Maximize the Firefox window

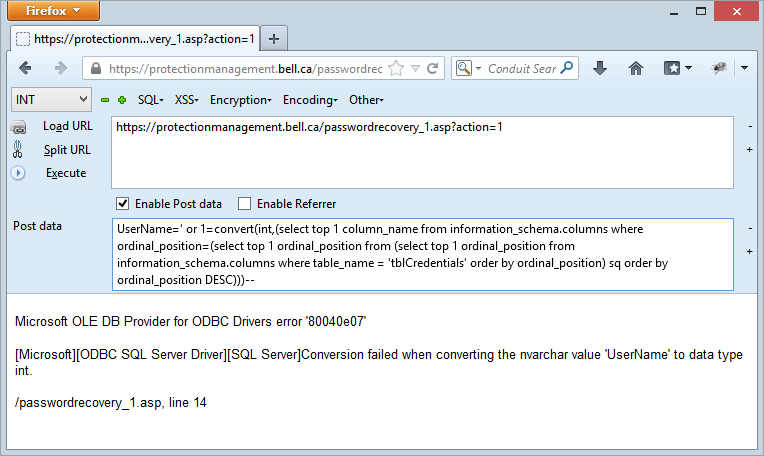pyautogui.click(x=701, y=11)
